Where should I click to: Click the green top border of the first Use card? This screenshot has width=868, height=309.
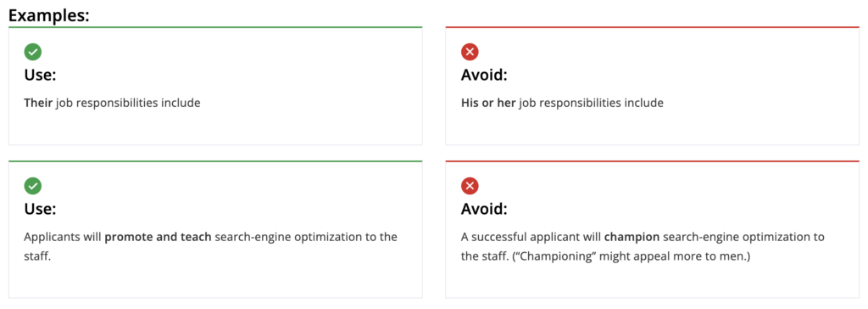[215, 27]
